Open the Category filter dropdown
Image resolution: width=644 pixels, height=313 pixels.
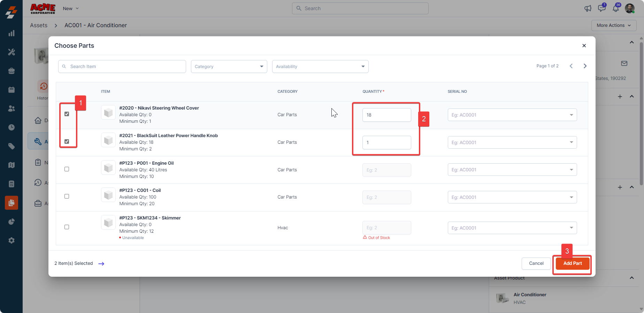(229, 67)
